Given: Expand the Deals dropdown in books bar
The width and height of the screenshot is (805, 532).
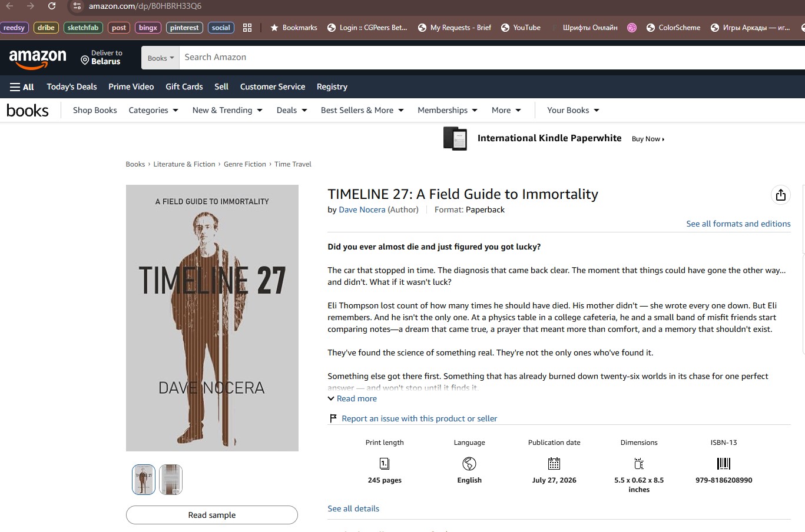Looking at the screenshot, I should 291,110.
